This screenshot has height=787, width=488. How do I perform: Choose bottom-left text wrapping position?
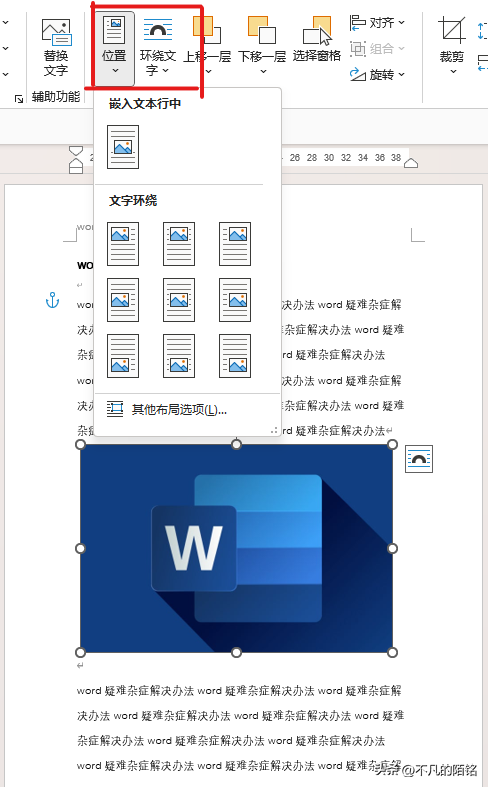point(123,356)
